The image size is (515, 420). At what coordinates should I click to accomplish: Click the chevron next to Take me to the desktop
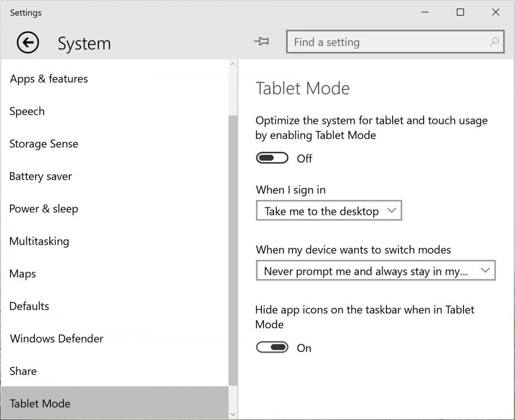click(391, 210)
